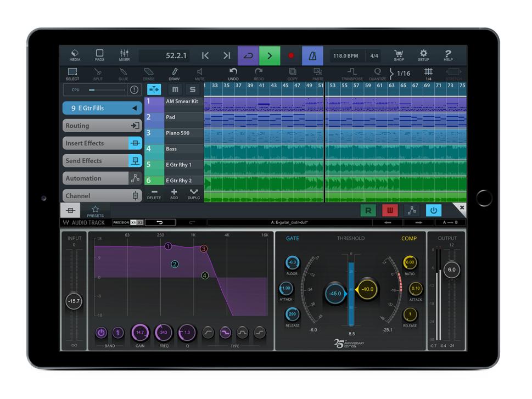Open the Media browser
Viewport: 532px width, 399px height.
coord(75,55)
